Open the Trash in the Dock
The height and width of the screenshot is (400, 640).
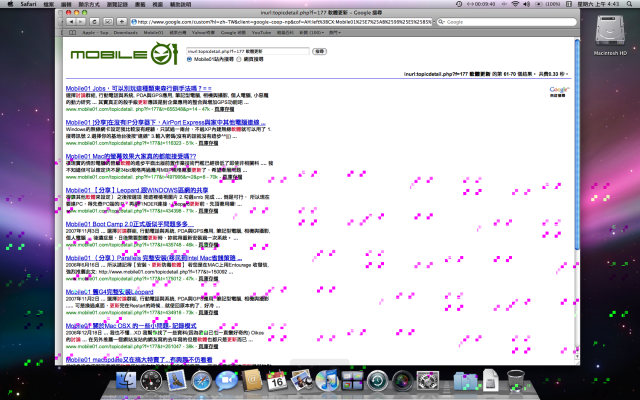pos(516,380)
